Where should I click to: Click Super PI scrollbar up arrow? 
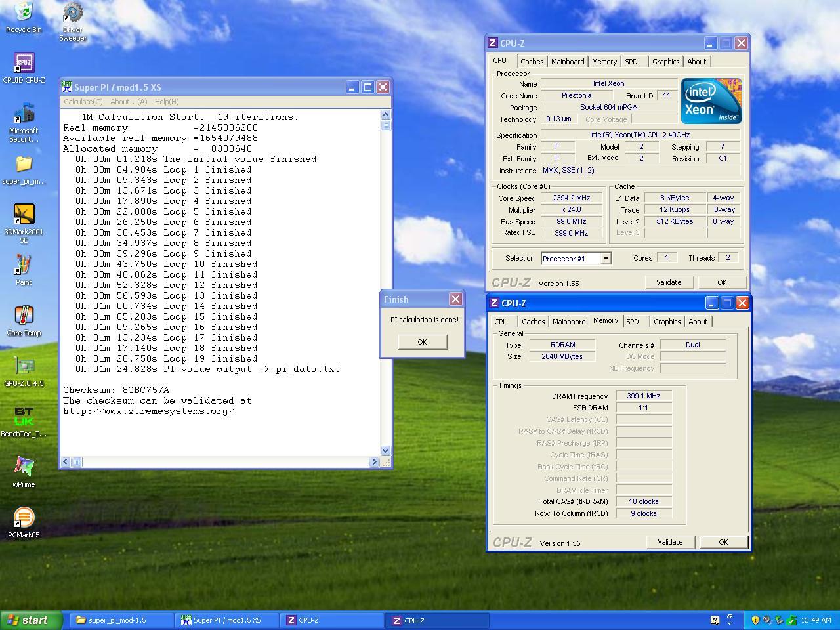click(x=385, y=115)
